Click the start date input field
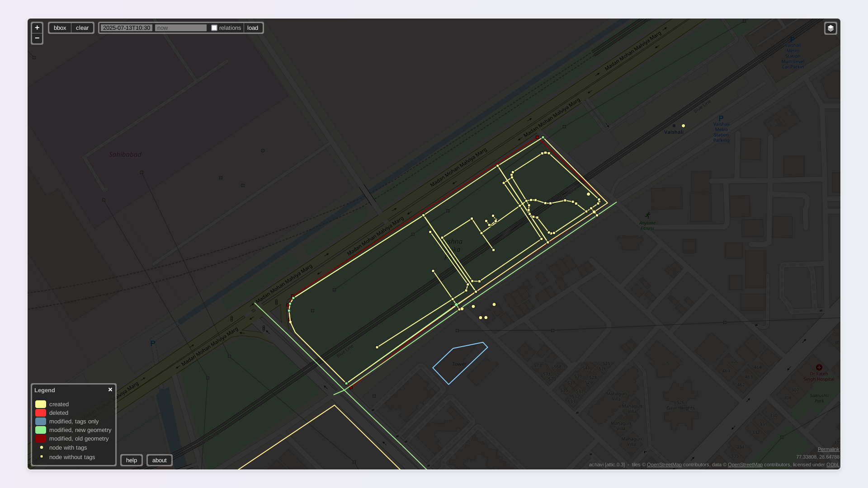The height and width of the screenshot is (488, 868). (x=127, y=28)
